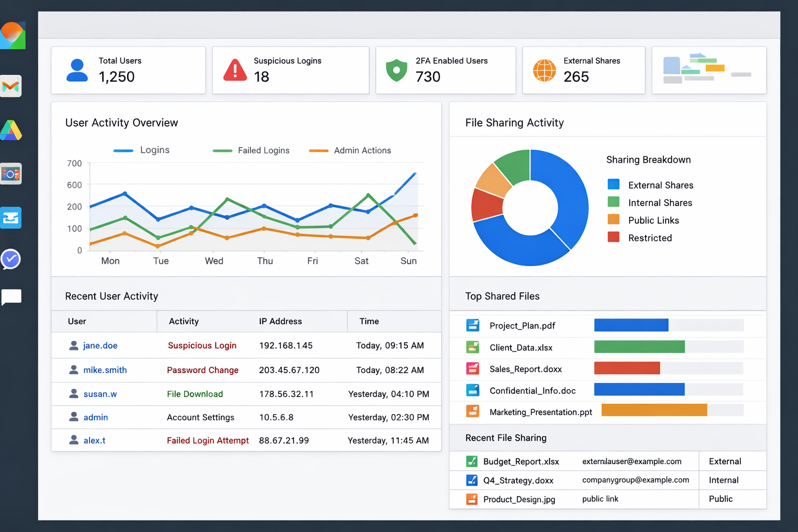
Task: Click the Client_Data.xlsx green progress bar
Action: [639, 347]
